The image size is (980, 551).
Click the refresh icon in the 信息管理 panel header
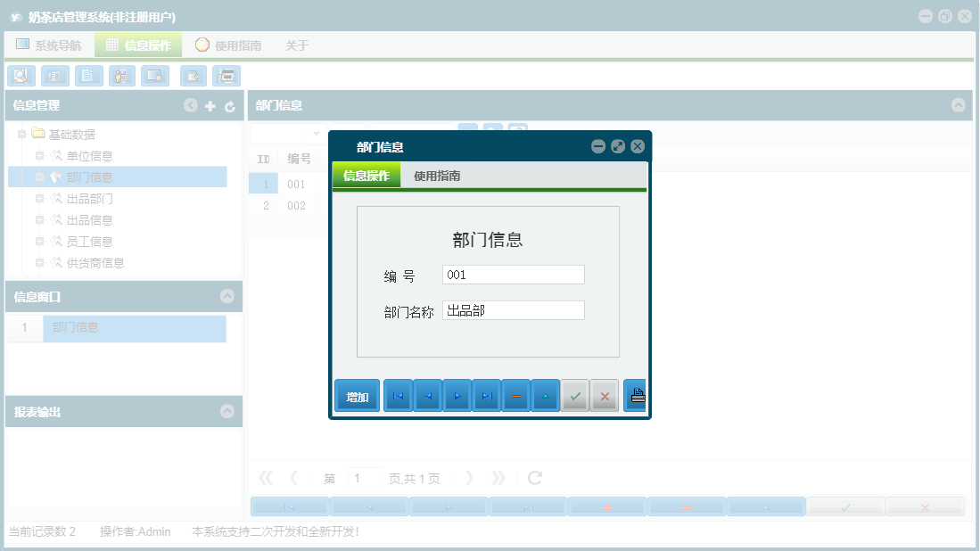[x=229, y=105]
